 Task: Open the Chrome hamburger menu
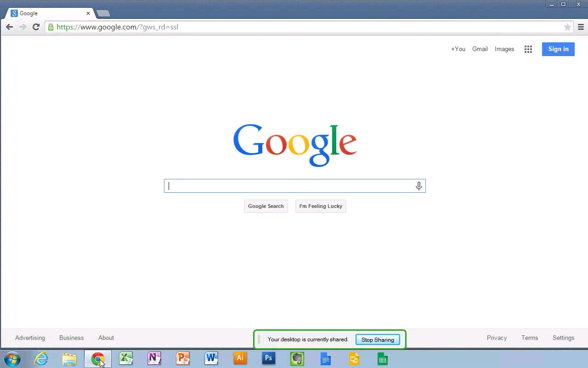(x=581, y=27)
